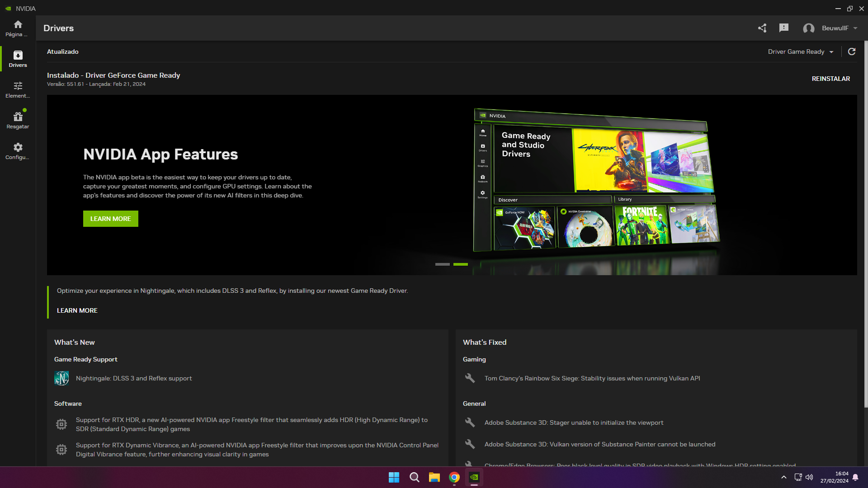
Task: Click the RTX Dynamic Vibrance description
Action: (x=257, y=450)
